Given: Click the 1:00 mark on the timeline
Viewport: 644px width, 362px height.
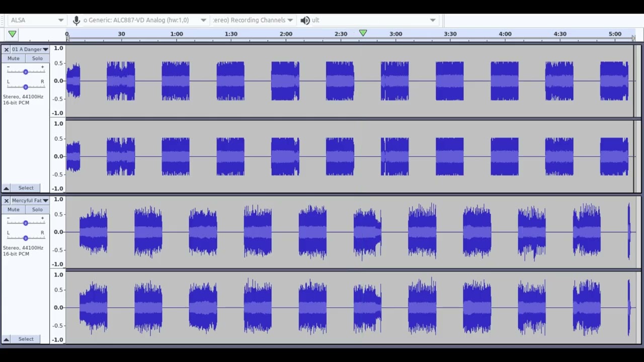Looking at the screenshot, I should 177,34.
